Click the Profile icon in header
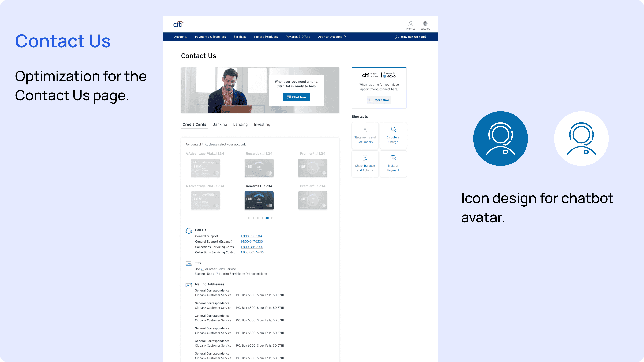This screenshot has height=362, width=644. click(411, 24)
